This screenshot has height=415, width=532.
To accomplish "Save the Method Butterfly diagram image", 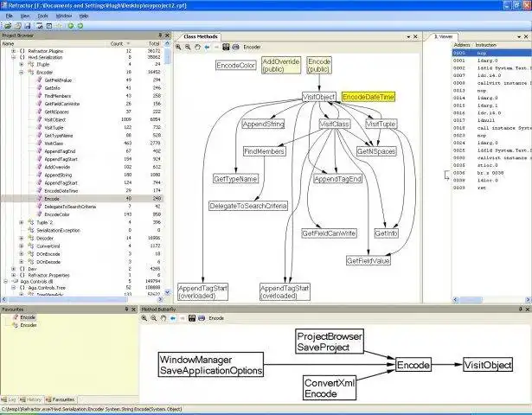I will tap(192, 318).
